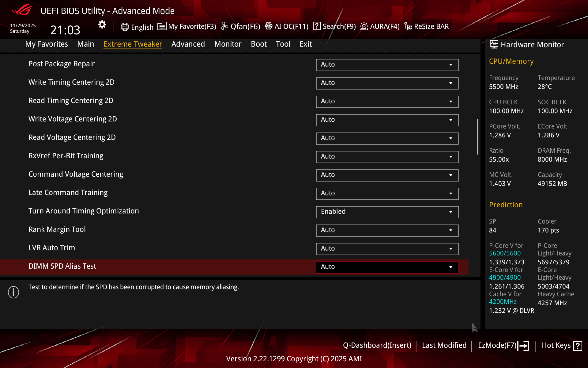Expand DIMM SPD Alias Test dropdown
The height and width of the screenshot is (368, 588).
point(387,267)
